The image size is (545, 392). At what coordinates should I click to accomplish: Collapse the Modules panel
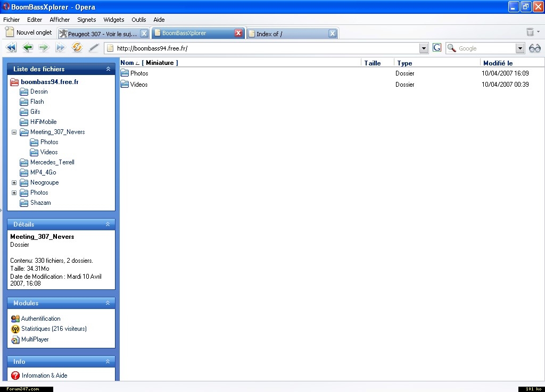coord(108,303)
